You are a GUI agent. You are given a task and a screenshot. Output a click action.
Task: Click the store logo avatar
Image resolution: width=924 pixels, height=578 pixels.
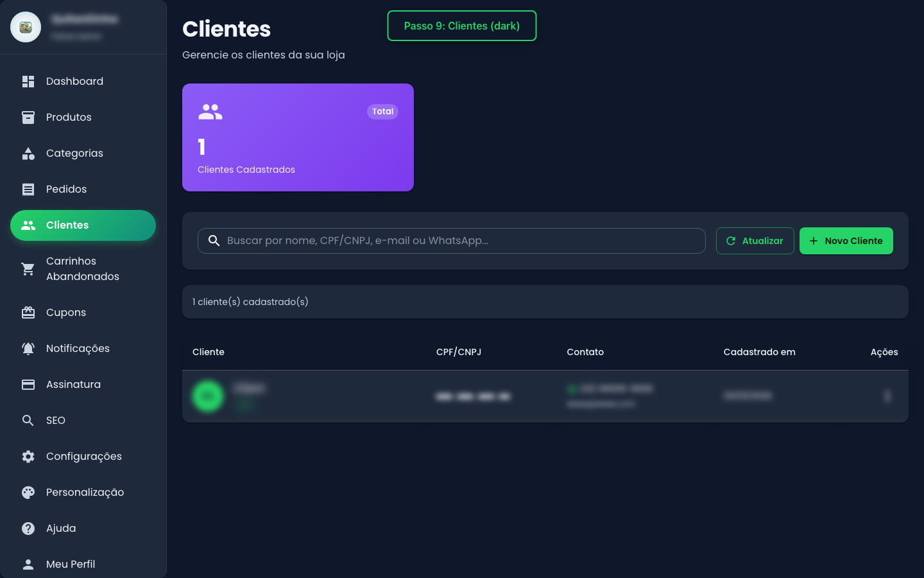[x=26, y=27]
